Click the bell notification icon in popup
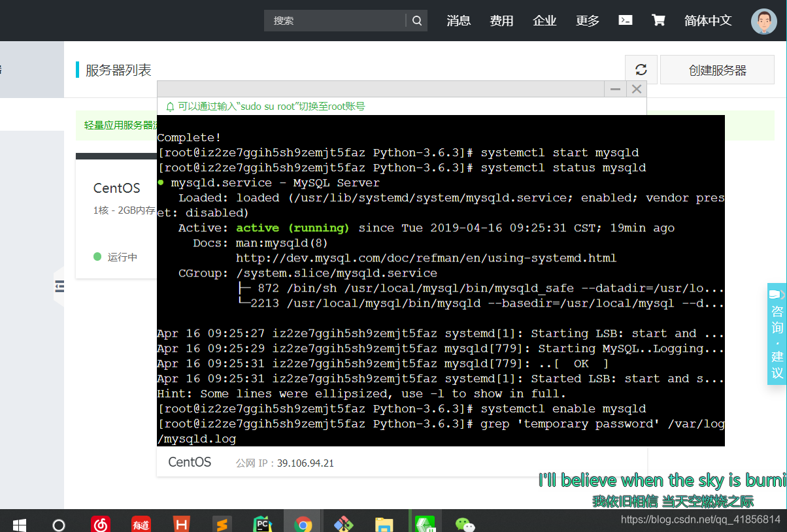 point(170,107)
